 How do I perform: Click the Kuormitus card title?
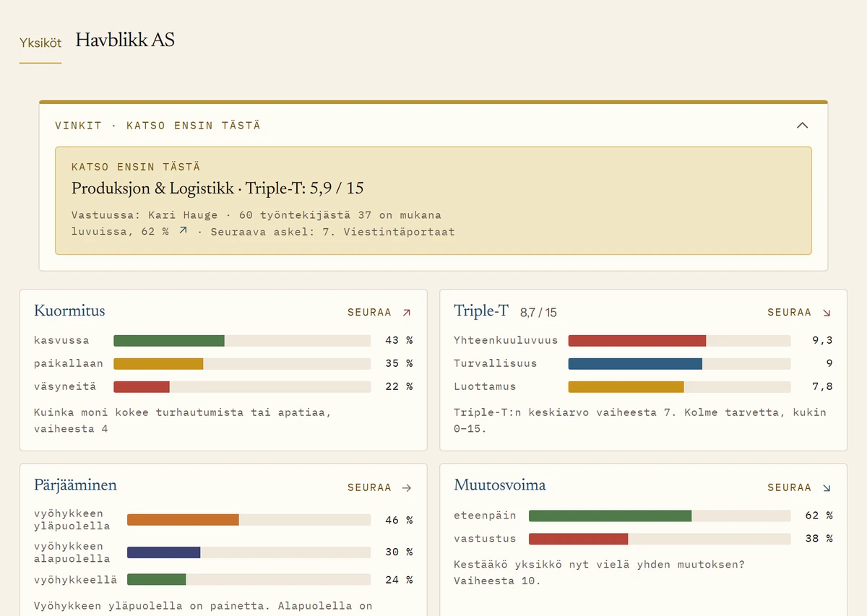coord(69,311)
